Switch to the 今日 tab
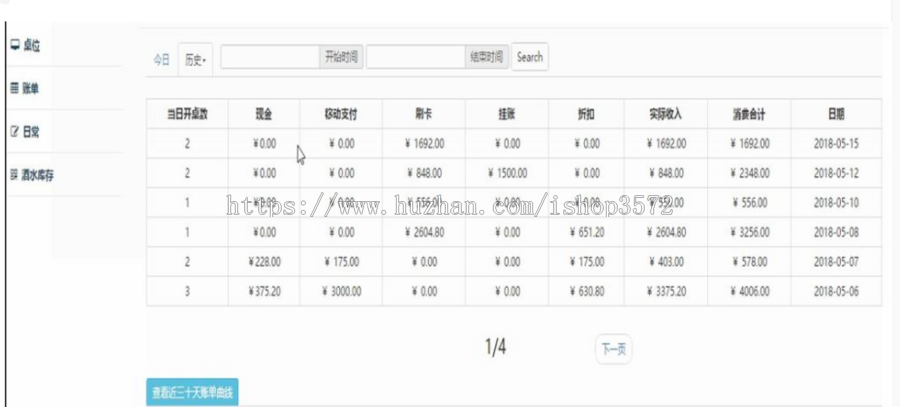This screenshot has height=407, width=900. tap(161, 60)
